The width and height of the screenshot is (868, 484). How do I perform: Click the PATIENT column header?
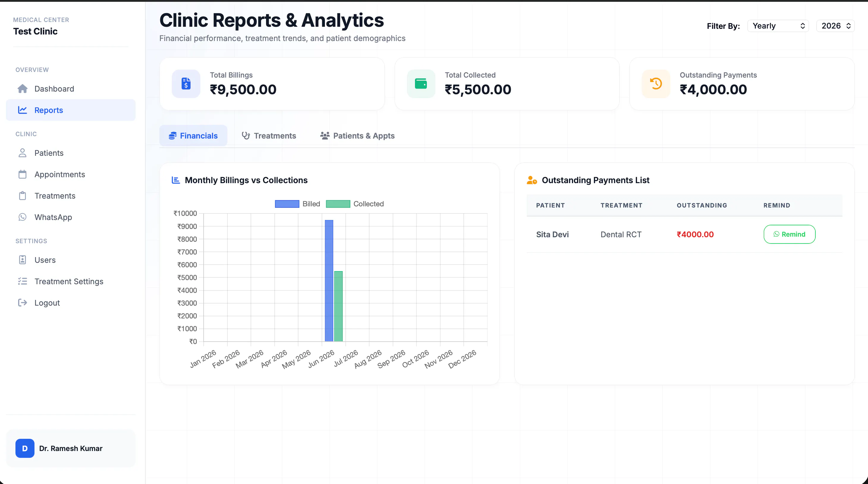(x=550, y=205)
